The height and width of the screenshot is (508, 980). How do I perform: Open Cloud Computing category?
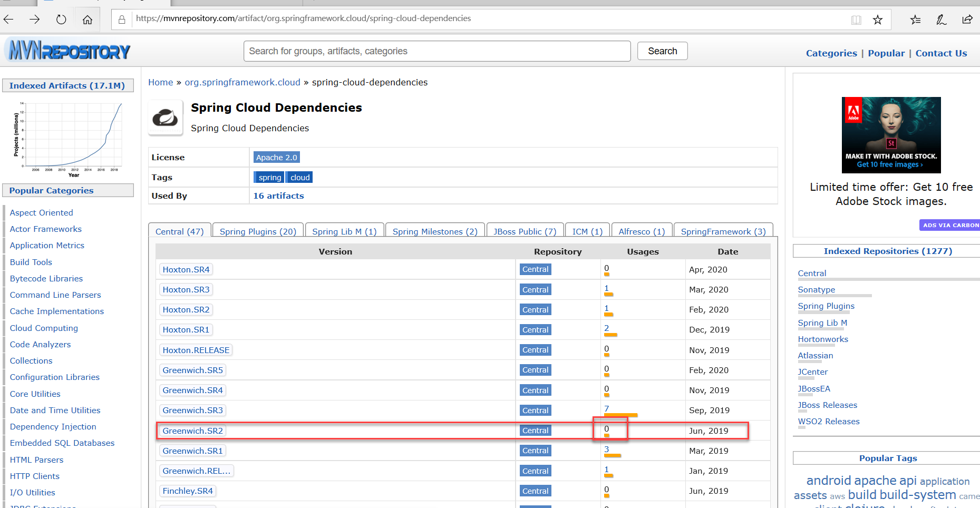click(x=44, y=328)
